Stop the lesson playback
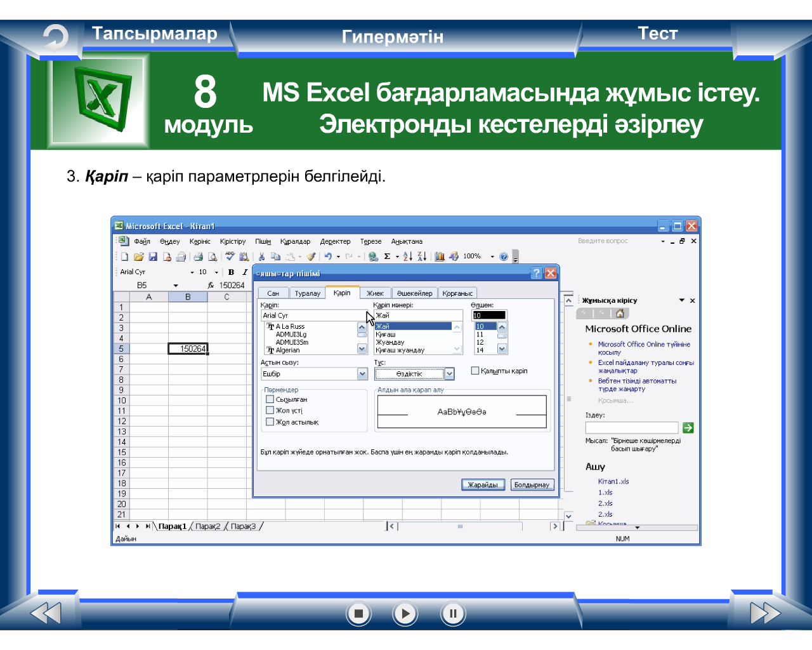Screen dimensions: 812x650 tap(358, 614)
